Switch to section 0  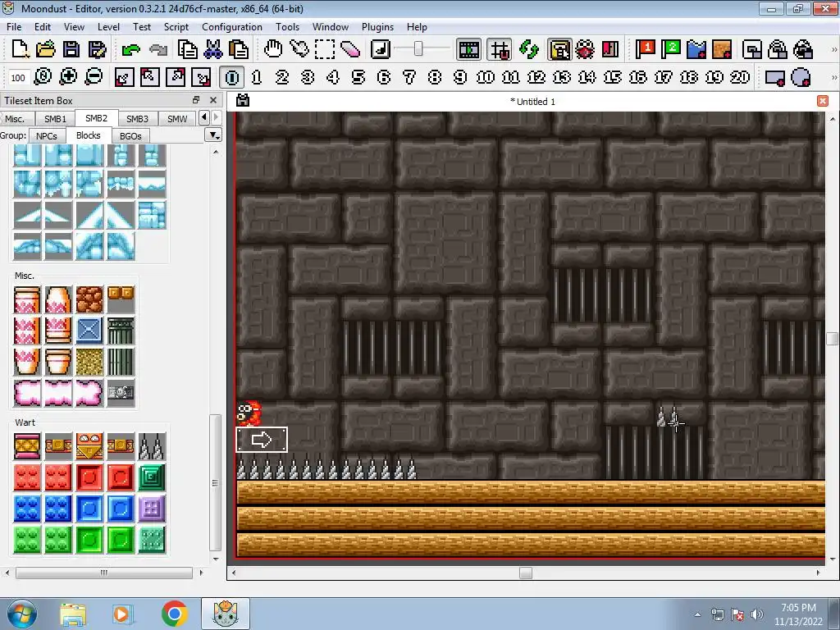click(x=232, y=77)
